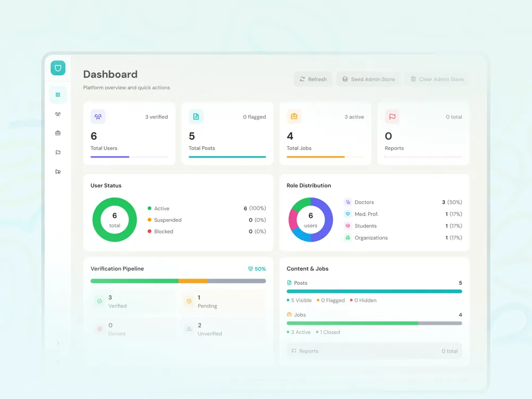This screenshot has height=399, width=532.
Task: Click the Suspended status orange dot
Action: [149, 220]
